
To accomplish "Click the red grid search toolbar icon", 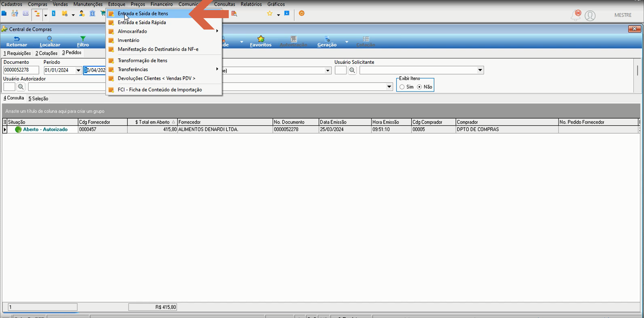I will pyautogui.click(x=234, y=14).
